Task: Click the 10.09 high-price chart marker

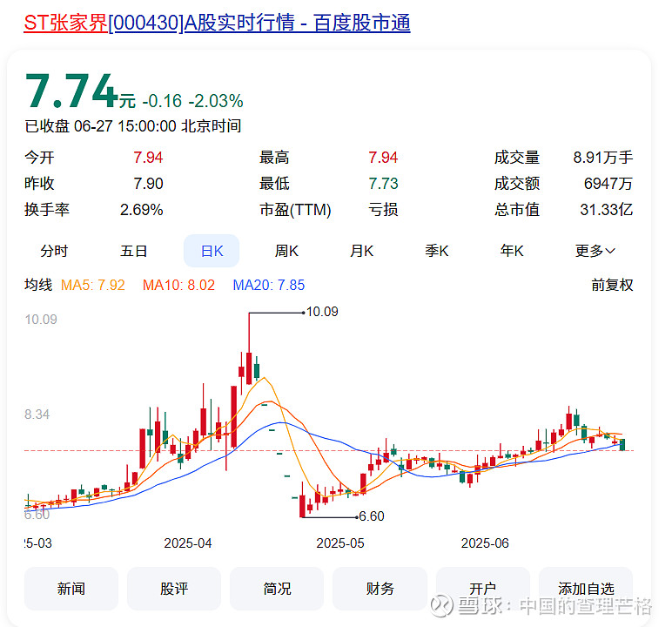Action: (322, 312)
